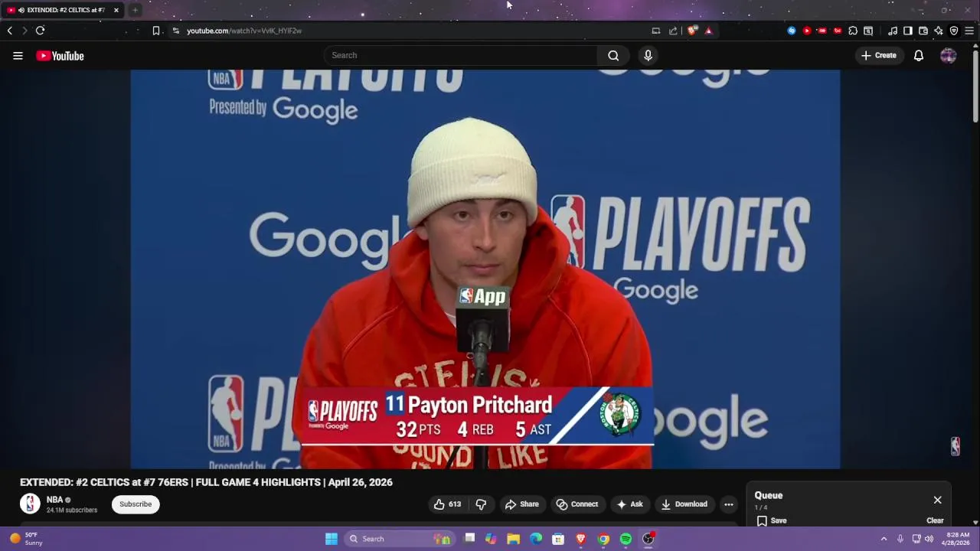Click the NBA channel name link
980x551 pixels.
coord(54,500)
